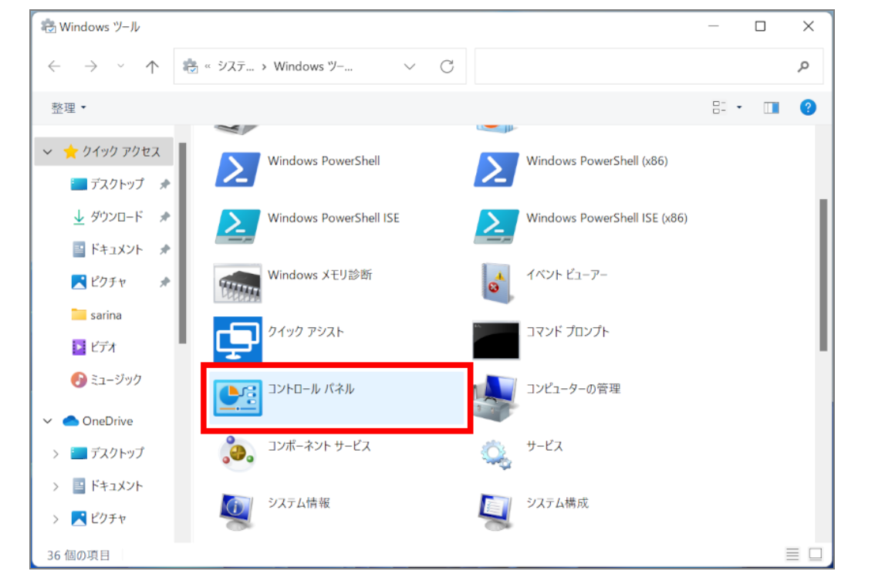The image size is (875, 588).
Task: Open the コマンド プロンプト icon
Action: coord(495,340)
